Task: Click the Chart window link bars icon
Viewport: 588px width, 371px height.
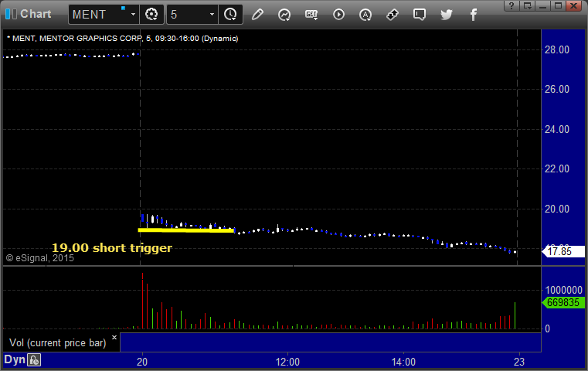Action: coord(11,14)
